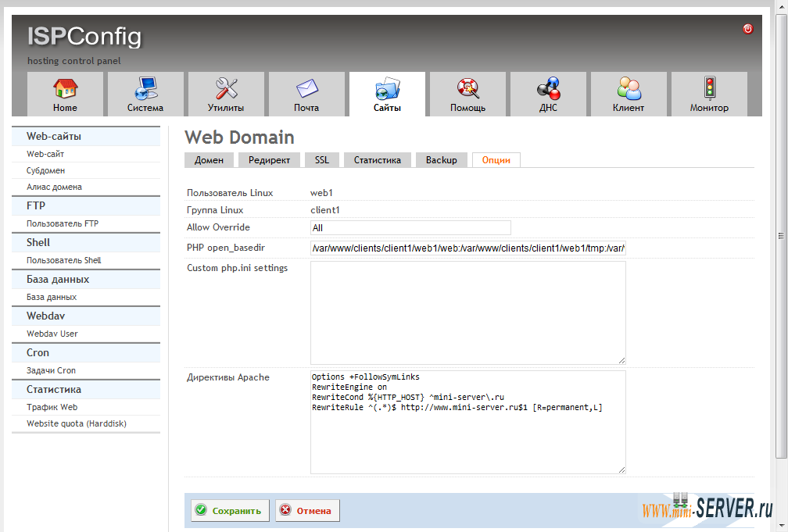This screenshot has height=532, width=788.
Task: Open the Сайты sites icon
Action: coord(388,88)
